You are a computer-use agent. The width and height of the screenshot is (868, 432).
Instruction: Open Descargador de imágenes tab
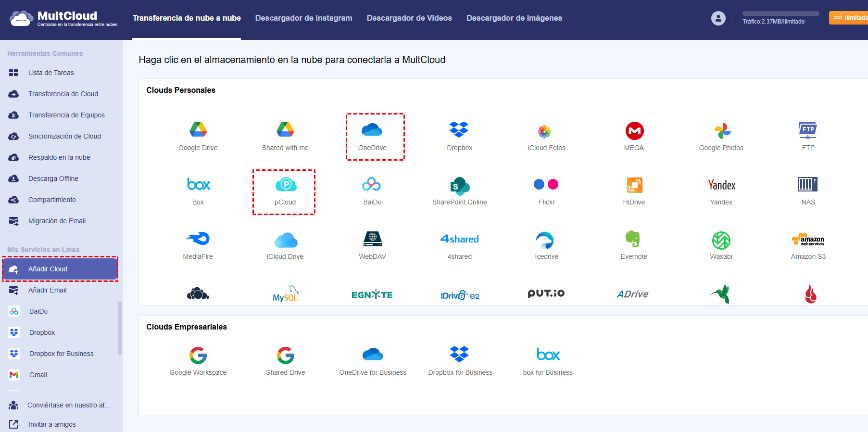coord(514,18)
